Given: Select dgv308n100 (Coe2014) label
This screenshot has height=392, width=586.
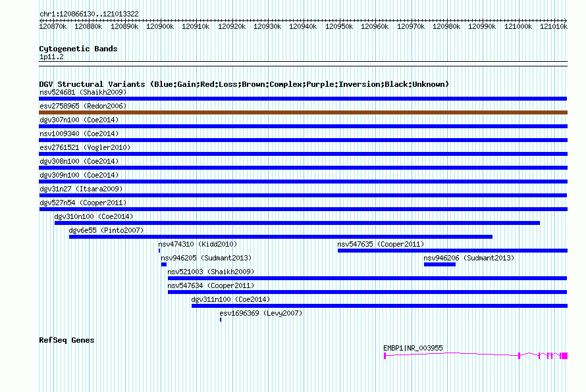Looking at the screenshot, I should [x=79, y=161].
